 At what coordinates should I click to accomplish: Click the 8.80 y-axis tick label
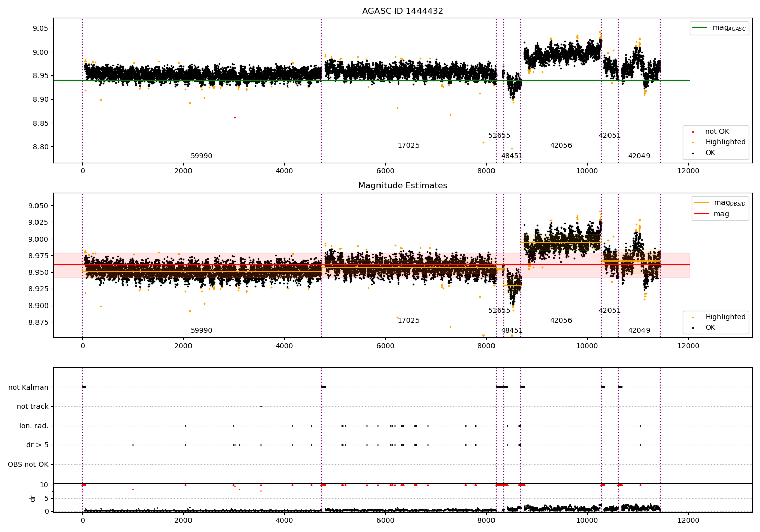41,147
